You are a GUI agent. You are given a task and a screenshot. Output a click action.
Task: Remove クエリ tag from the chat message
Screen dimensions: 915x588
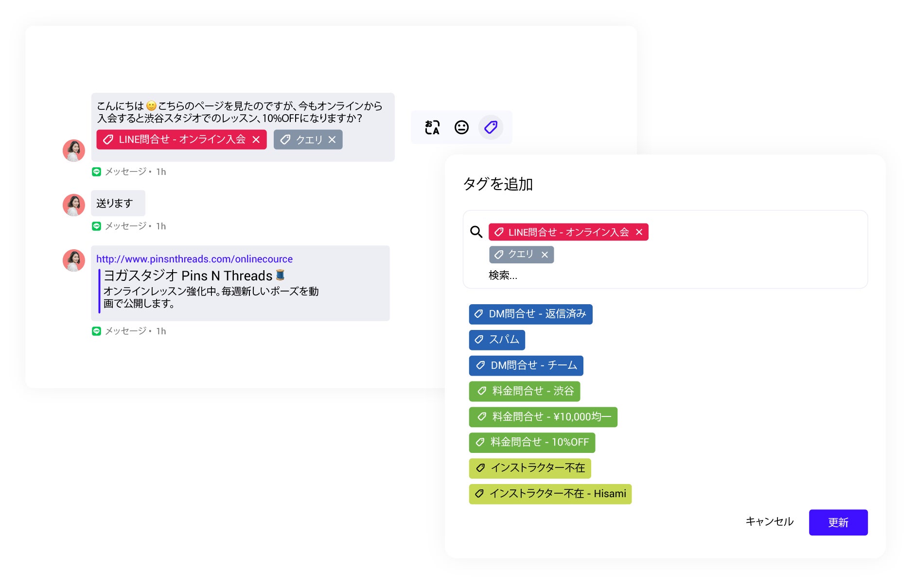coord(332,139)
